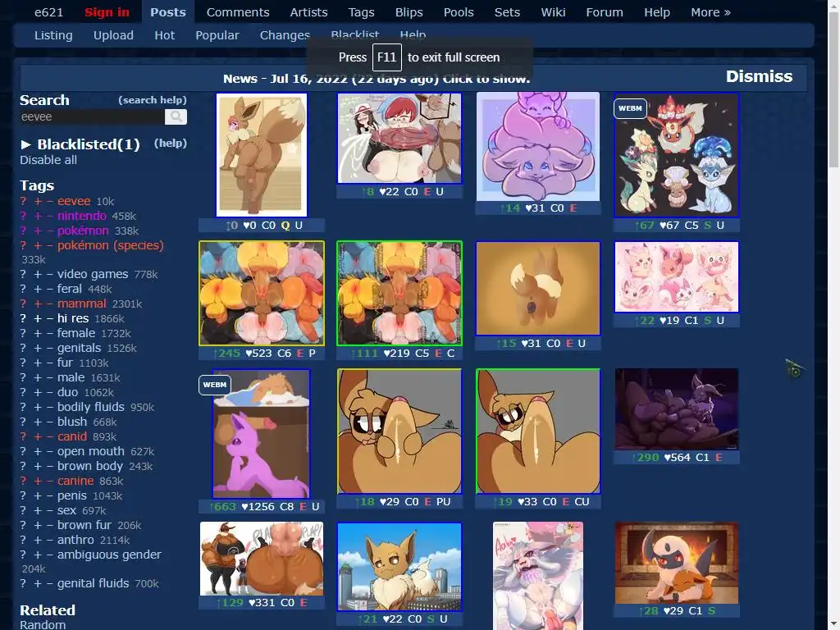The image size is (840, 630).
Task: Click the '+' icon next to nintendo tag
Action: [38, 216]
